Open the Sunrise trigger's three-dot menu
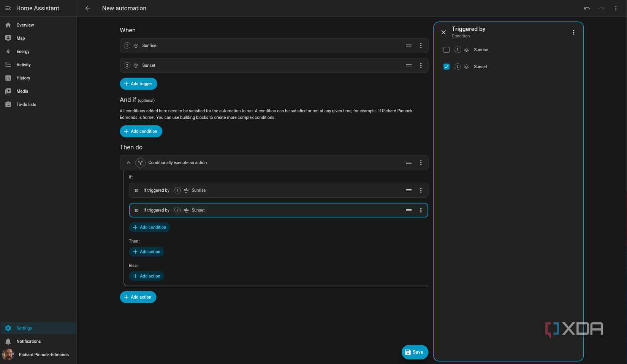The height and width of the screenshot is (364, 627). click(x=421, y=46)
